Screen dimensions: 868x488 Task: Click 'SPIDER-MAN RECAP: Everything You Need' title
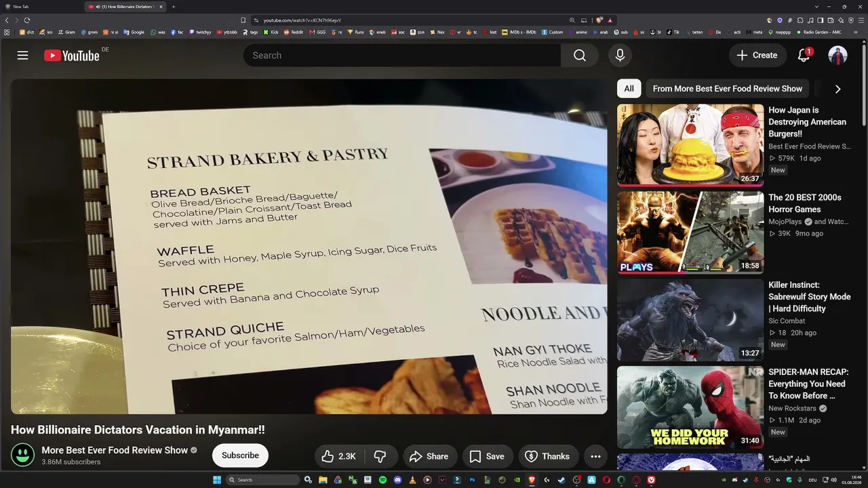pos(808,384)
